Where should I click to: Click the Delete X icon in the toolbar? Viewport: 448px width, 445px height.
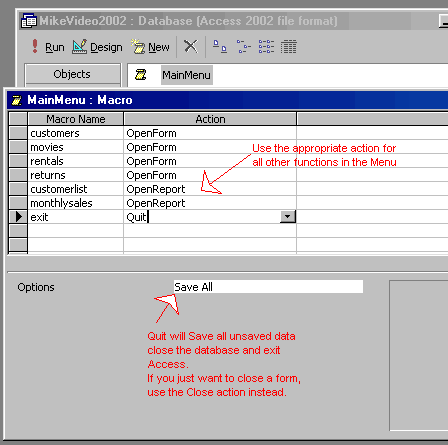[191, 47]
